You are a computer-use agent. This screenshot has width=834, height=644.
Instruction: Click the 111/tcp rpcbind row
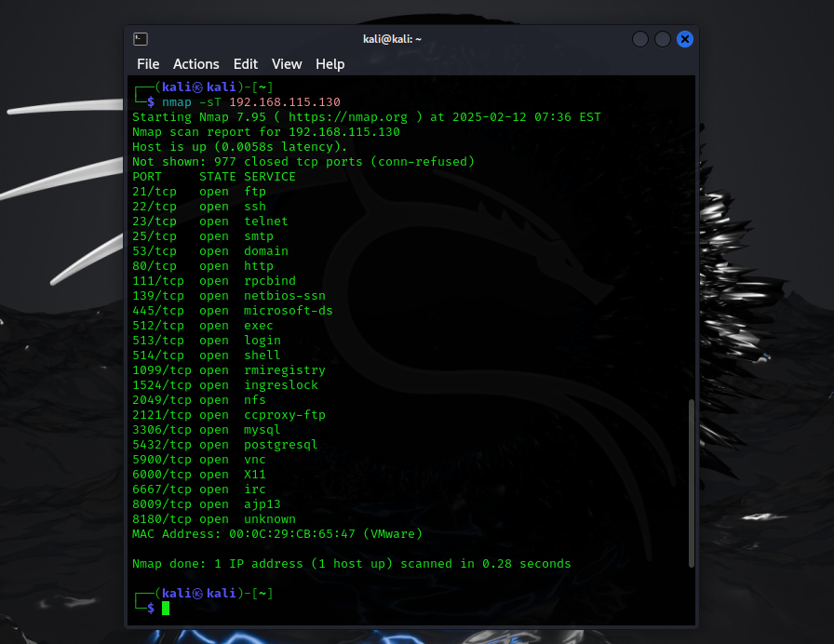[x=214, y=281]
